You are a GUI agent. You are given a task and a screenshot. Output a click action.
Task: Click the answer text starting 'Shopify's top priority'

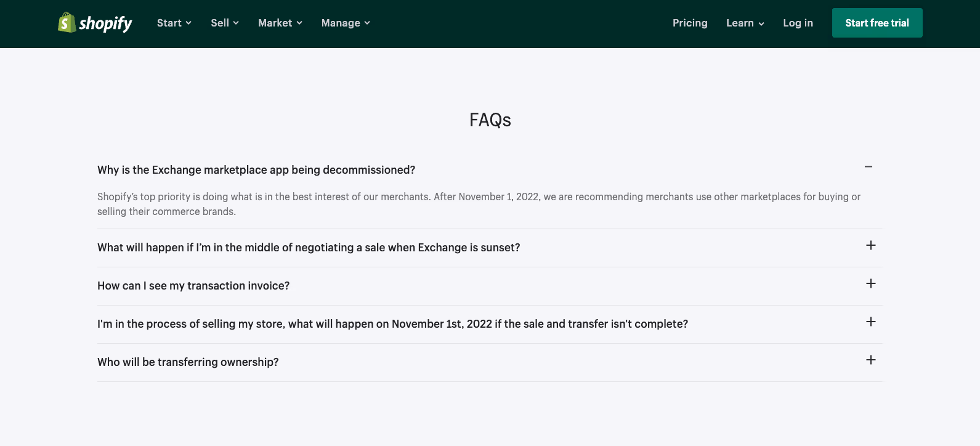pyautogui.click(x=479, y=204)
